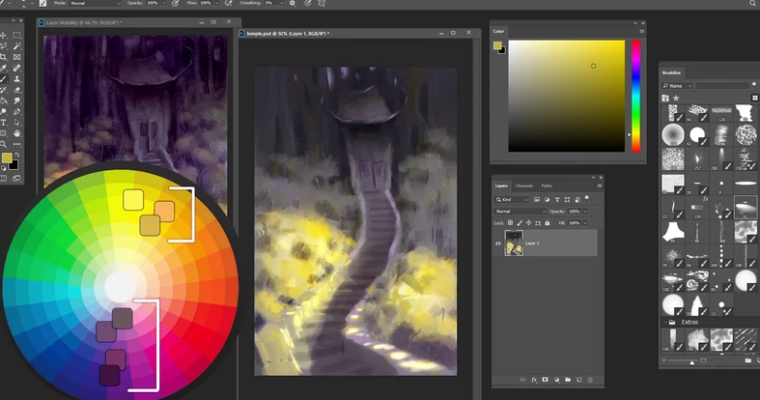This screenshot has width=760, height=400.
Task: Open the Kind filter dropdown in Layers
Action: point(512,199)
